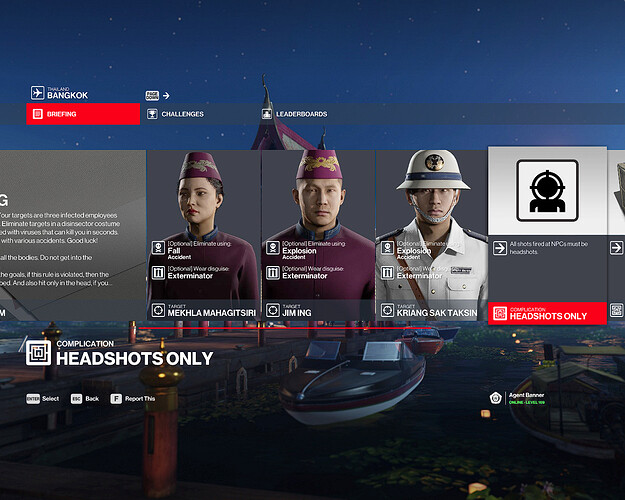This screenshot has width=625, height=500.
Task: Click the Bangkok airplane location icon
Action: click(37, 93)
